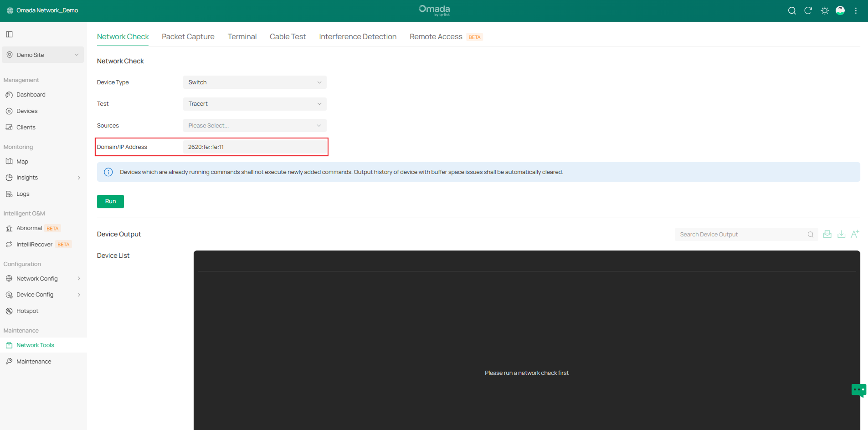868x430 pixels.
Task: Open the Test dropdown showing Tracert
Action: pyautogui.click(x=255, y=104)
